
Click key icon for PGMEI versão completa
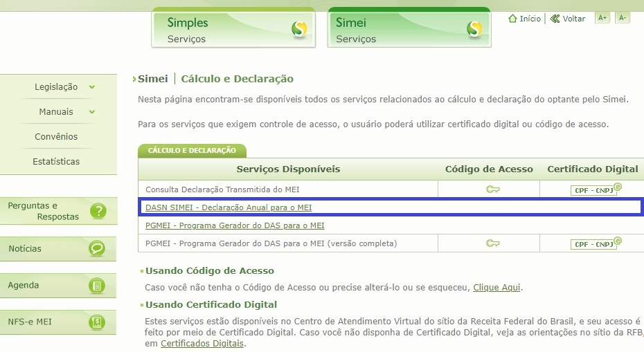coord(492,243)
